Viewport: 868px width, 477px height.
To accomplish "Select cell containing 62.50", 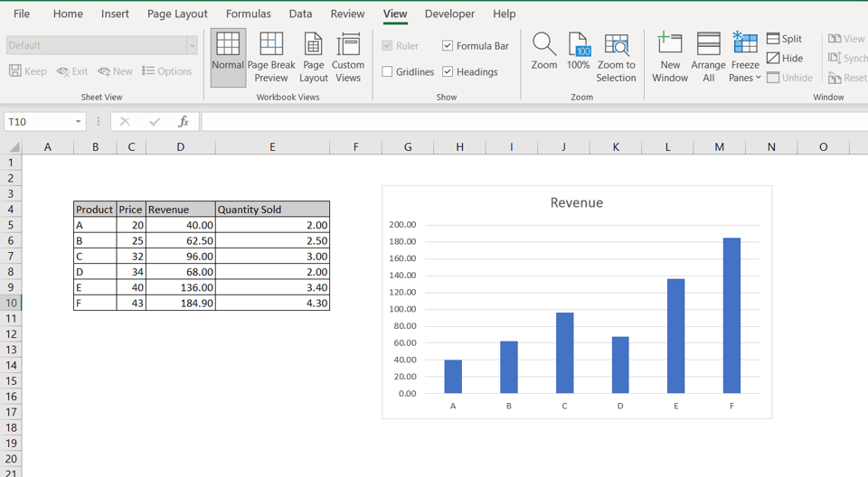I will (181, 240).
